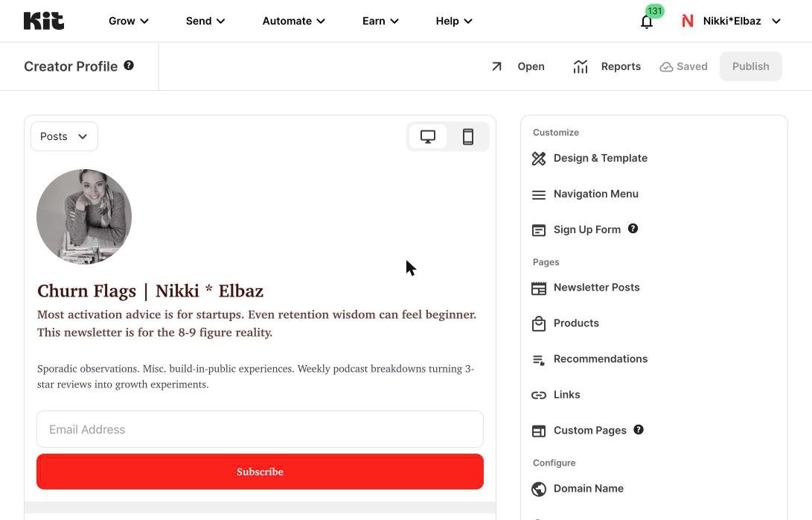Viewport: 812px width, 520px height.
Task: Click the Custom Pages help icon
Action: coord(639,430)
